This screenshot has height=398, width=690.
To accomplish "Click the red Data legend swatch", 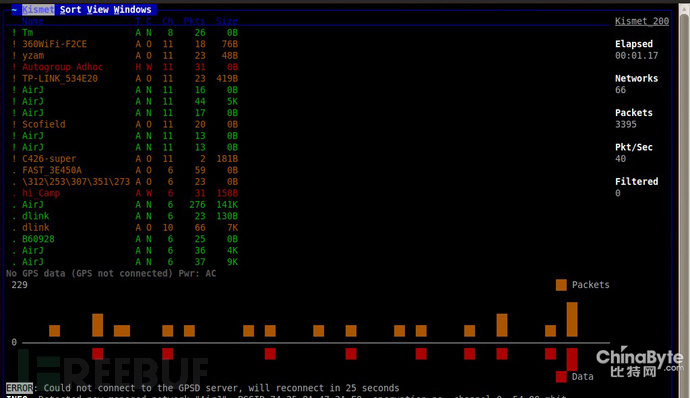I will point(561,376).
